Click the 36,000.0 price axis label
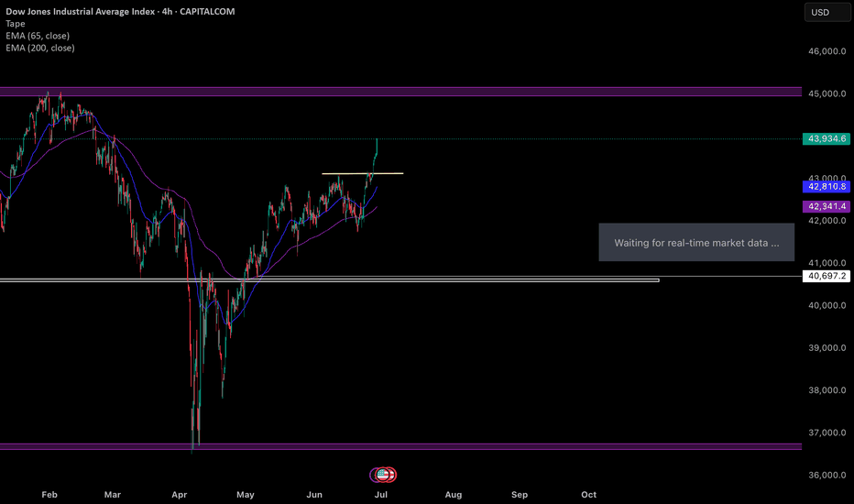Image resolution: width=854 pixels, height=504 pixels. click(827, 475)
